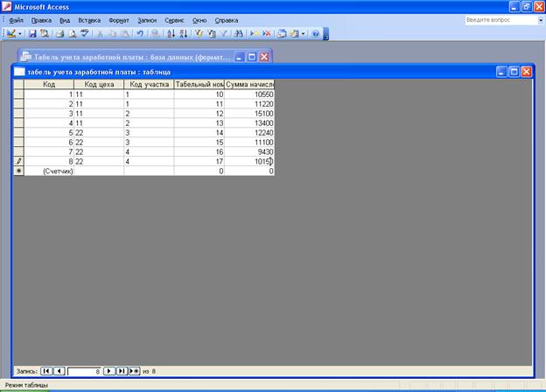Open Toolbar Options at toolbar end
Viewport: 546px width, 392px height.
coord(325,34)
